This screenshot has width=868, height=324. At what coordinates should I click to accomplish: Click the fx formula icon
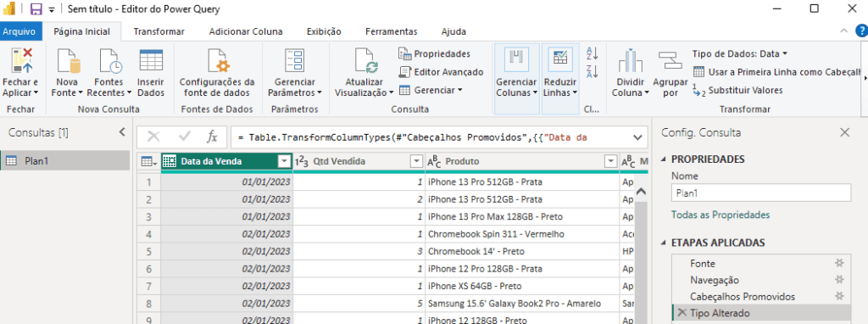pos(212,137)
